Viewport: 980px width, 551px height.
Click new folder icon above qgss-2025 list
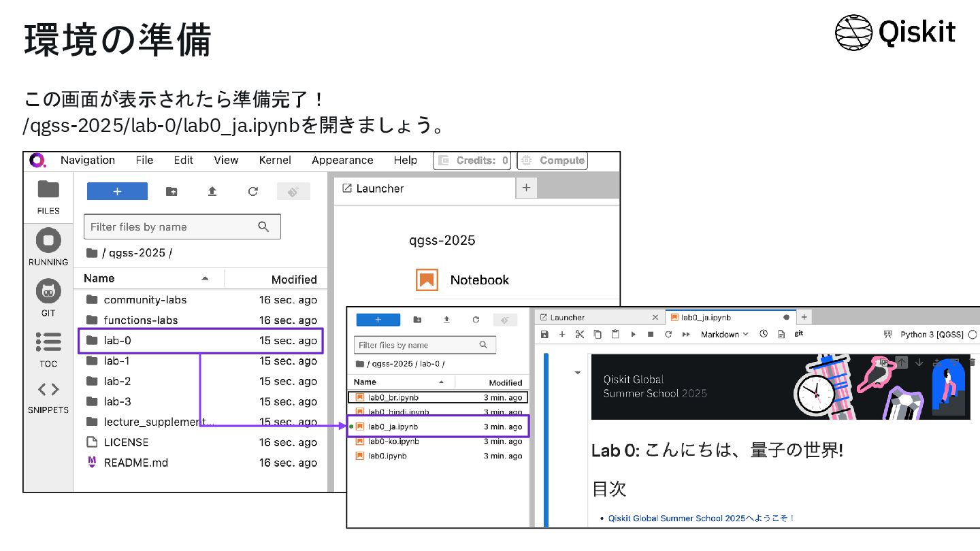point(171,192)
